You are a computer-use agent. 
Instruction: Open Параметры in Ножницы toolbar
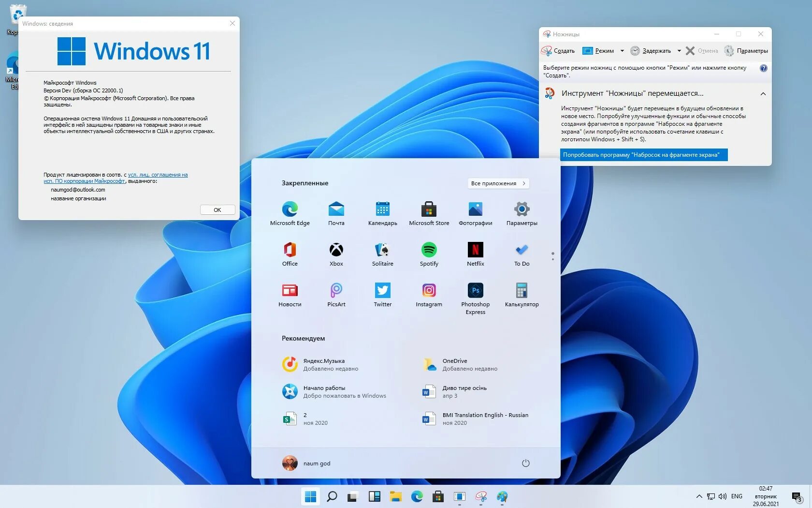(746, 51)
